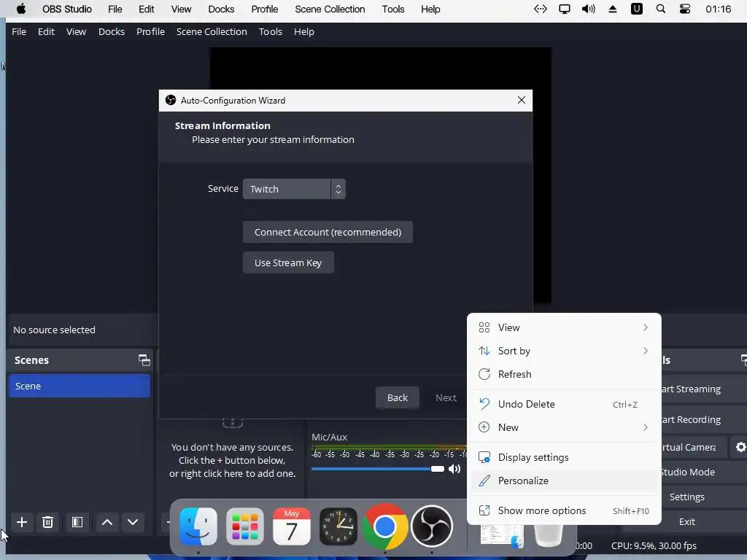Open Spotlight search in menu bar
The width and height of the screenshot is (747, 560).
click(x=661, y=9)
